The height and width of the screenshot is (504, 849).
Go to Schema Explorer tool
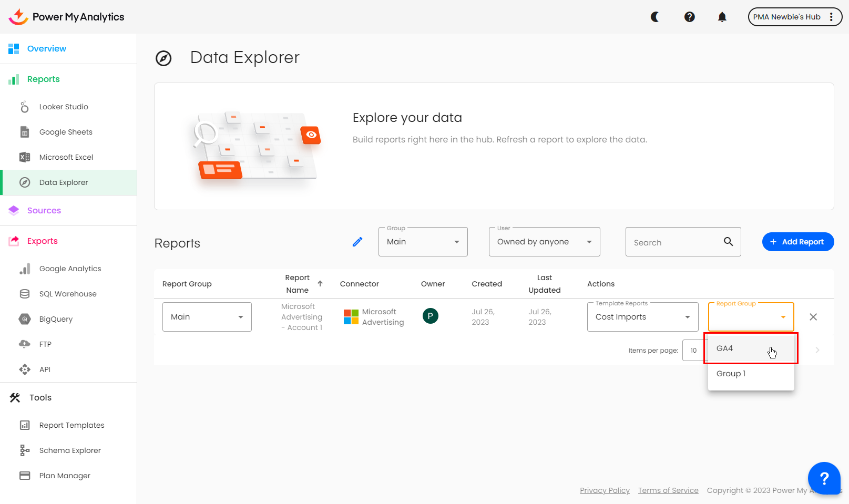coord(70,450)
